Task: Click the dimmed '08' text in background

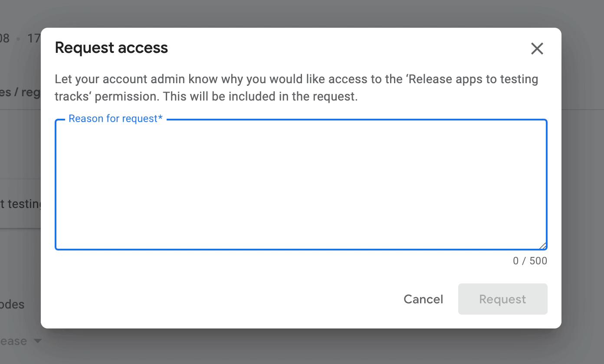Action: coord(4,39)
